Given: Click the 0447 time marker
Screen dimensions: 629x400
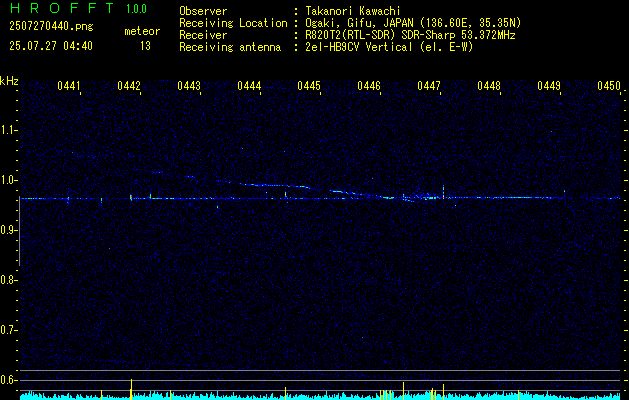Looking at the screenshot, I should click(429, 86).
